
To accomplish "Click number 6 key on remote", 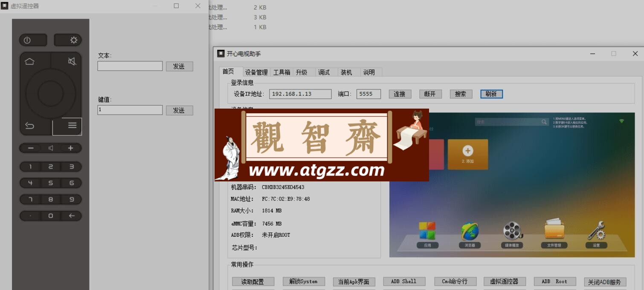I will [x=71, y=183].
